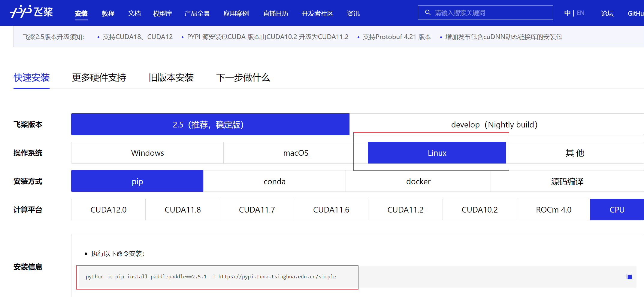Focus the search keyword input field
The image size is (644, 297).
pos(485,13)
